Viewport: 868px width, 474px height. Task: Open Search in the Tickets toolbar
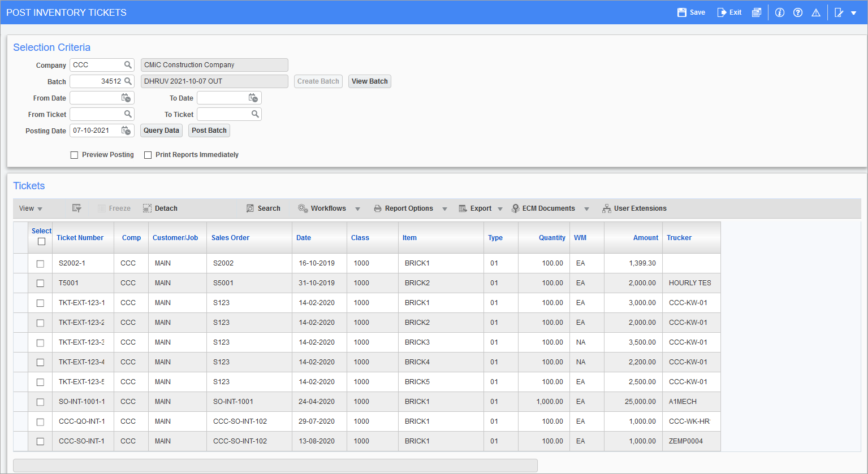(x=264, y=208)
